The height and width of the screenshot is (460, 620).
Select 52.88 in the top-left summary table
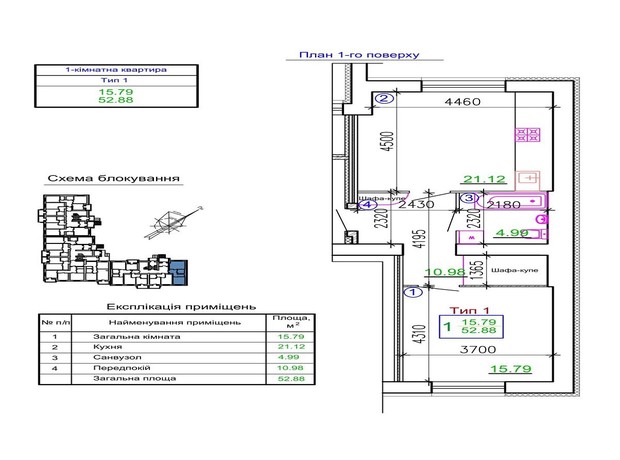115,100
